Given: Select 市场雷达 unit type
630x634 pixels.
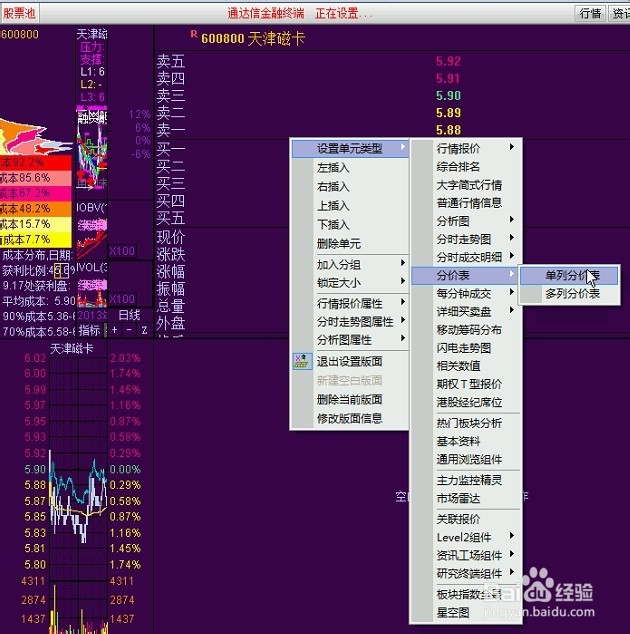Looking at the screenshot, I should pos(467,498).
